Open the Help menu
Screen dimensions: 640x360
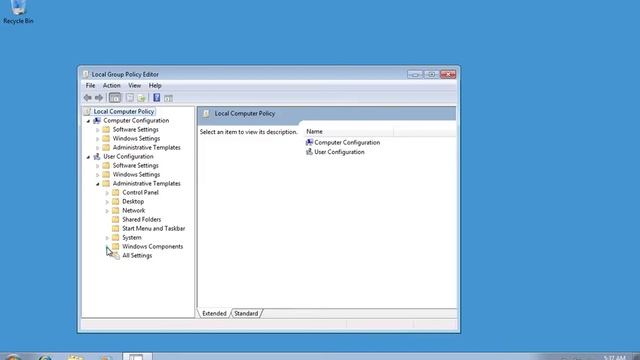pyautogui.click(x=155, y=86)
